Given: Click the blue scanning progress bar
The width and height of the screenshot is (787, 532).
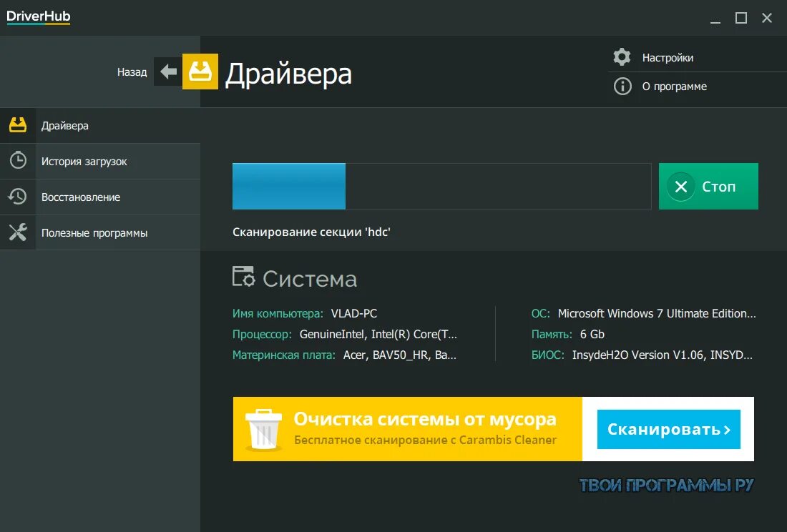Looking at the screenshot, I should pyautogui.click(x=288, y=186).
